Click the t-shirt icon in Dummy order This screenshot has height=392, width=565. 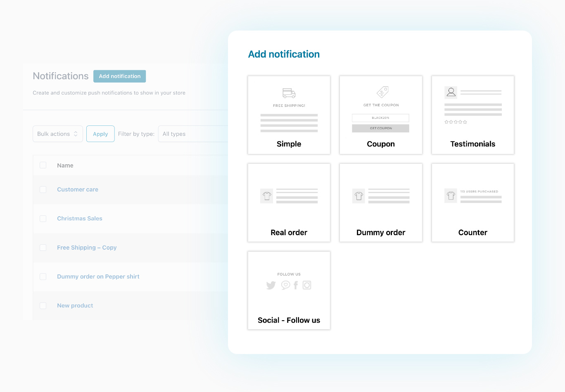pyautogui.click(x=359, y=196)
